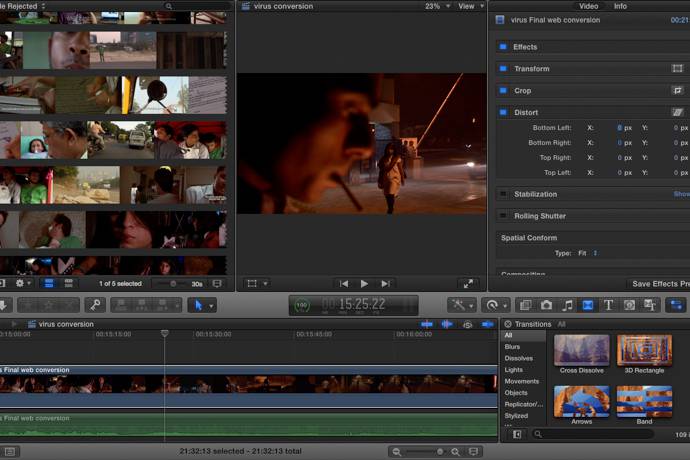
Task: Show the Effects browser
Action: coord(525,305)
